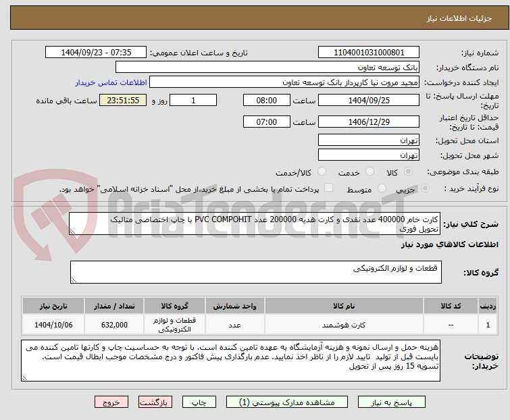Click row number 1 cell

coord(488,324)
